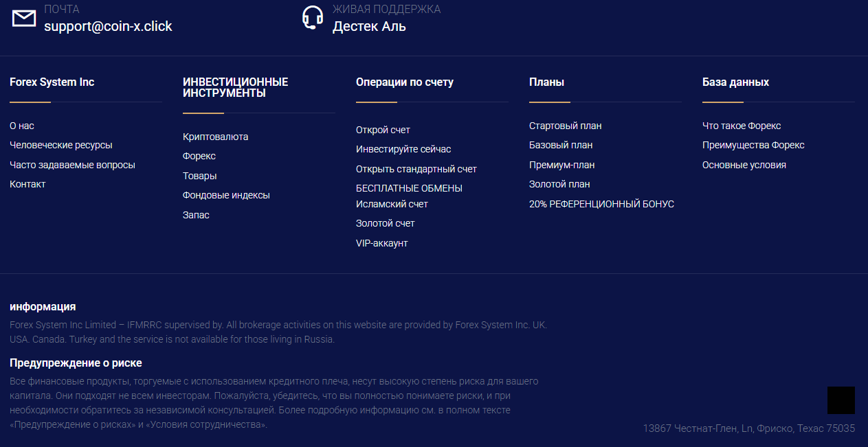Click the mail envelope icon
The width and height of the screenshot is (868, 447).
24,19
